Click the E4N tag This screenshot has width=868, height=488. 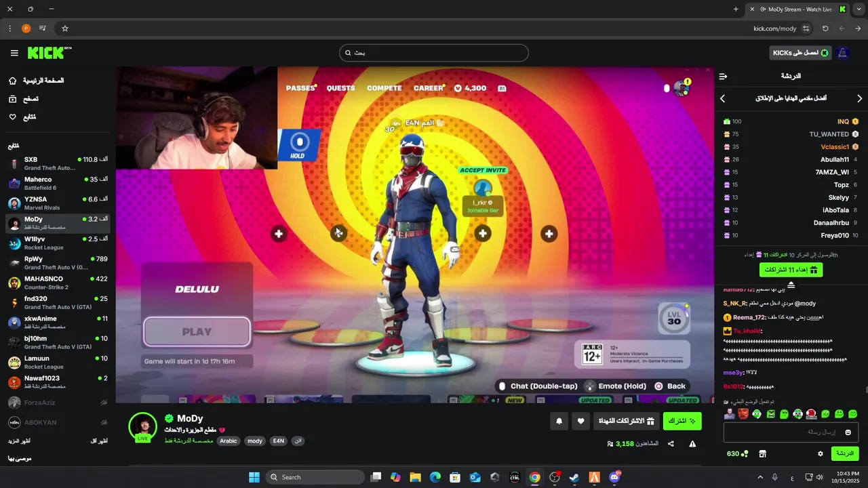pyautogui.click(x=279, y=441)
